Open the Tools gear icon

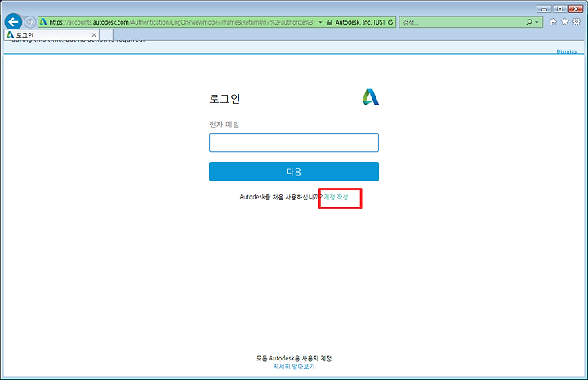click(577, 22)
